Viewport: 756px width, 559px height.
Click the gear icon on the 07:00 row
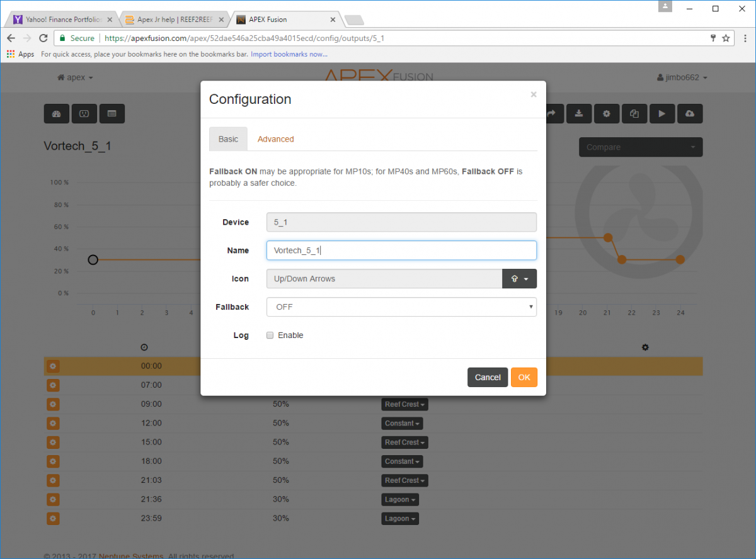coord(53,385)
